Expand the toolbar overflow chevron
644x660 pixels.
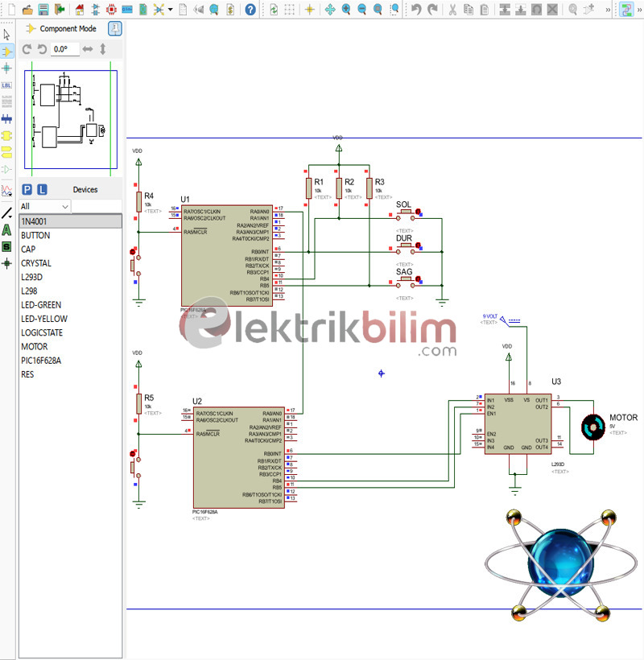pyautogui.click(x=607, y=10)
